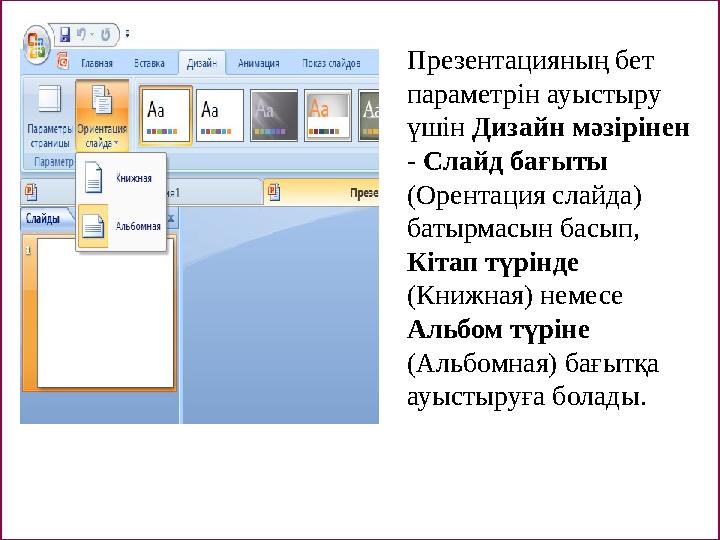Switch to the Анимация tab

pos(259,63)
